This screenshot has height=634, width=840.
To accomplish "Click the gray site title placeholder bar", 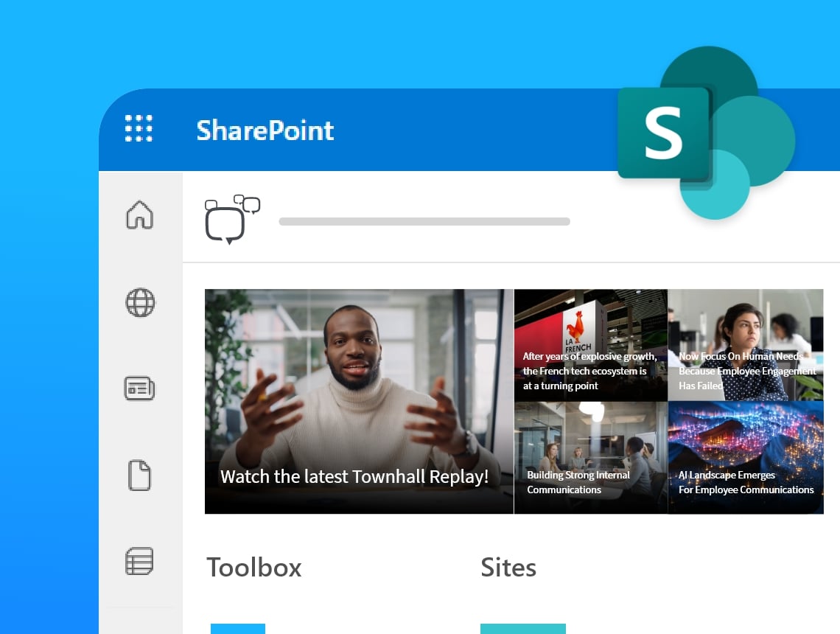I will pyautogui.click(x=424, y=221).
